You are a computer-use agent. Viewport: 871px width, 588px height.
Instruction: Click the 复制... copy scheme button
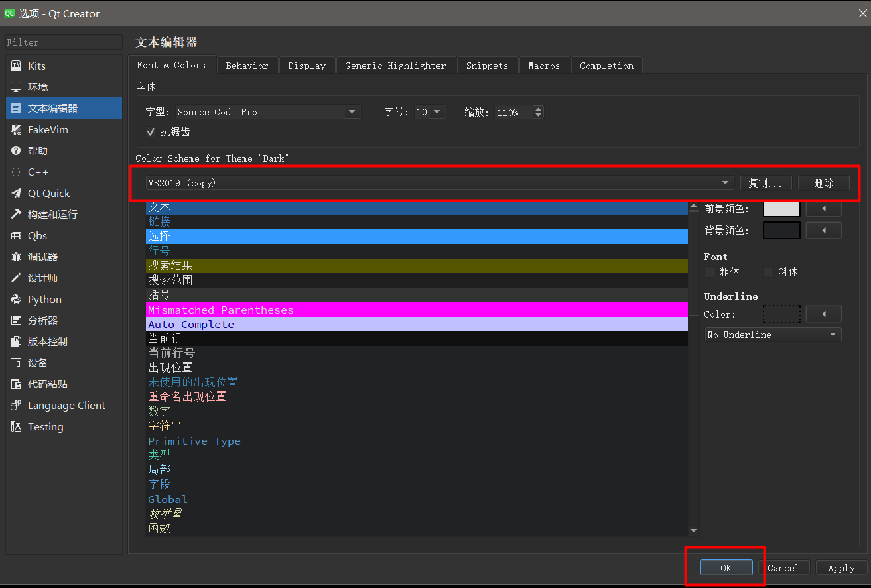(766, 183)
